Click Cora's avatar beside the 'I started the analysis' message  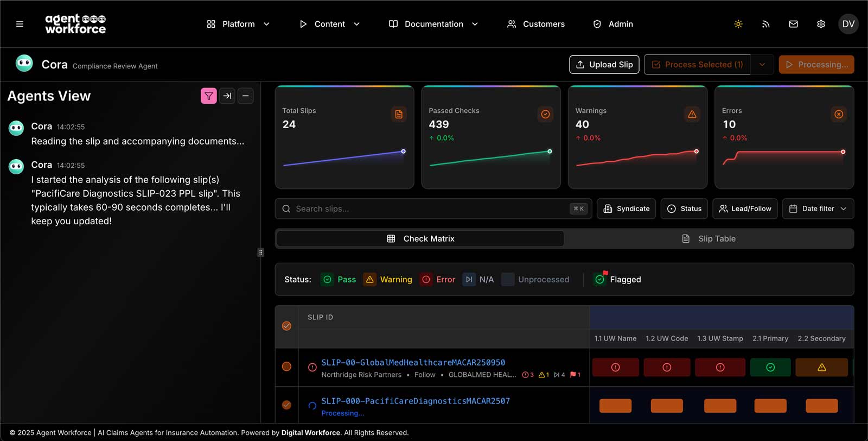pyautogui.click(x=16, y=167)
